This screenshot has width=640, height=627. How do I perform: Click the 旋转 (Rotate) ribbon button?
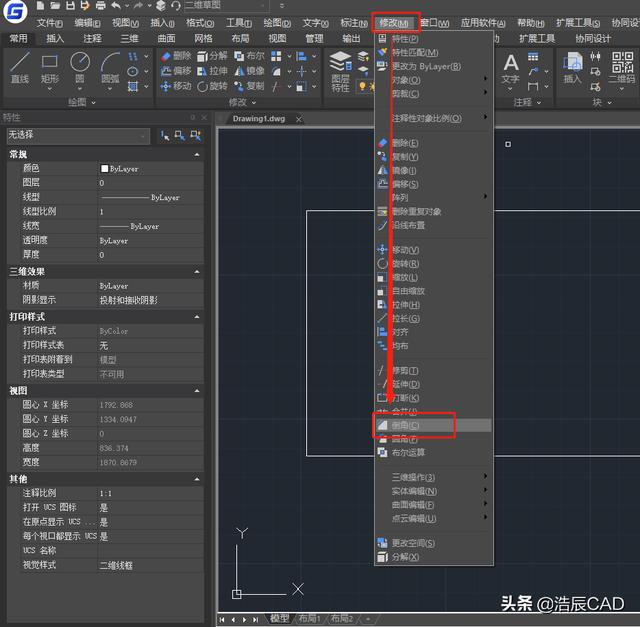point(212,86)
